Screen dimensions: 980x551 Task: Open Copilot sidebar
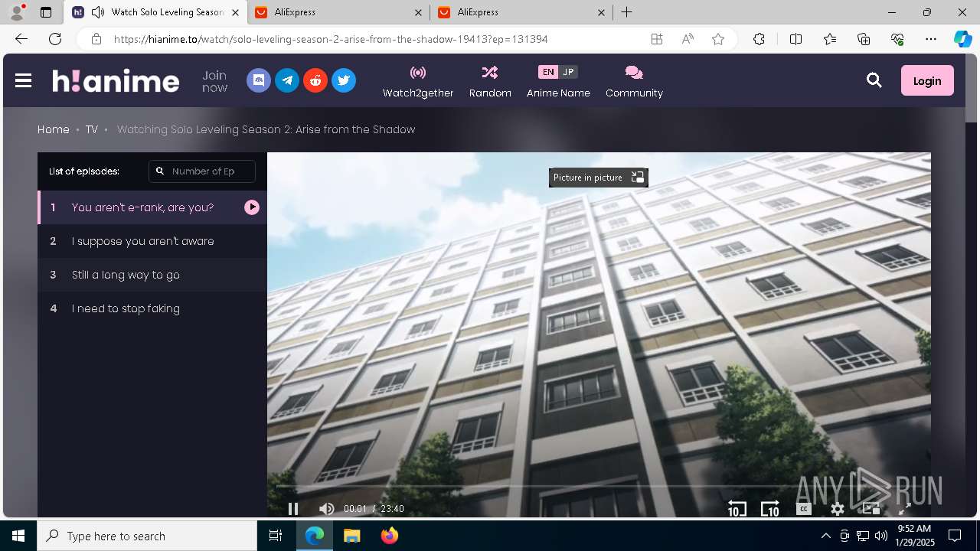[x=962, y=39]
